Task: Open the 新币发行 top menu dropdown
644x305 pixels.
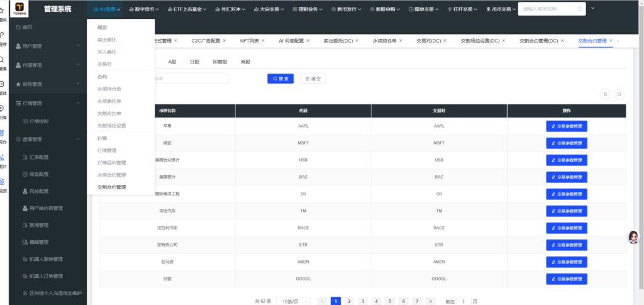Action: point(347,9)
